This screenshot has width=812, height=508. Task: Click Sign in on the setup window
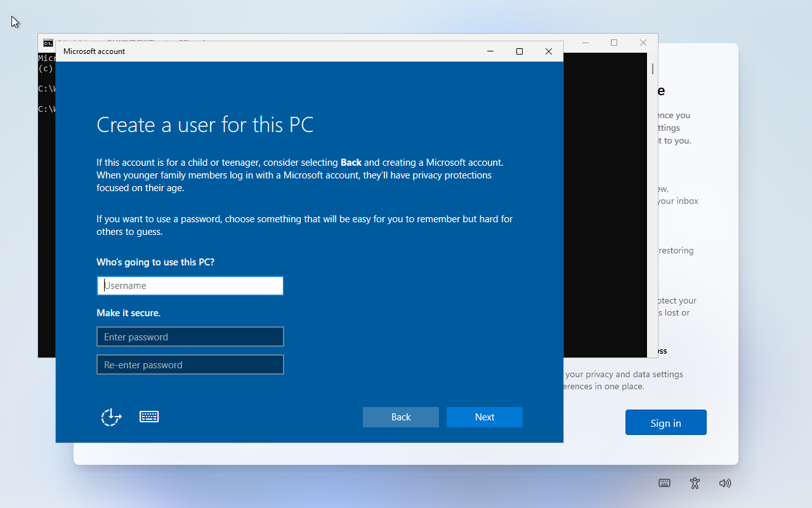tap(665, 422)
